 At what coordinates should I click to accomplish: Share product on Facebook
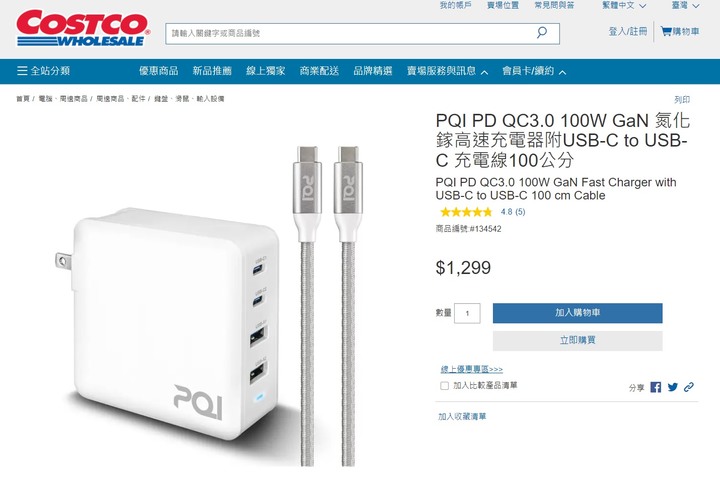pyautogui.click(x=656, y=387)
